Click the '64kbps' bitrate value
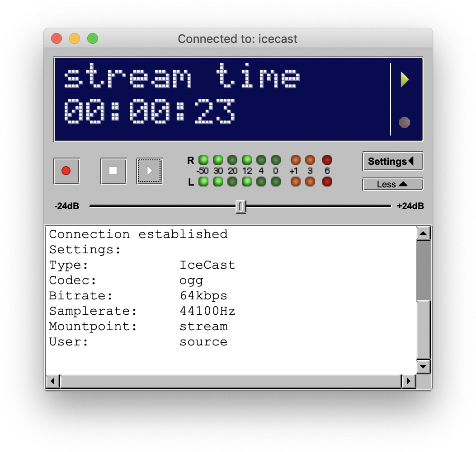Image resolution: width=476 pixels, height=452 pixels. click(203, 296)
